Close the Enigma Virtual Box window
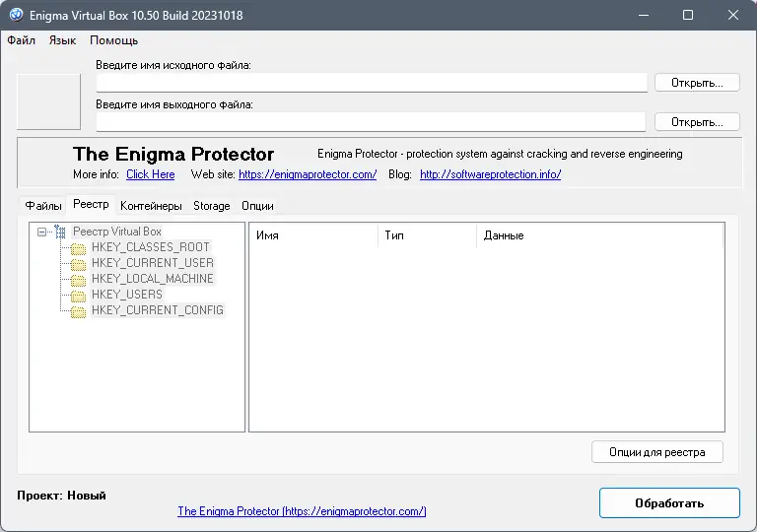This screenshot has height=532, width=757. pyautogui.click(x=733, y=15)
